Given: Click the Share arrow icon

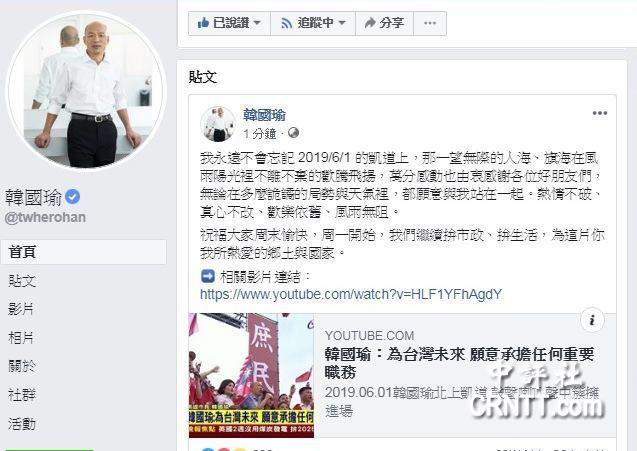Looking at the screenshot, I should [x=370, y=23].
